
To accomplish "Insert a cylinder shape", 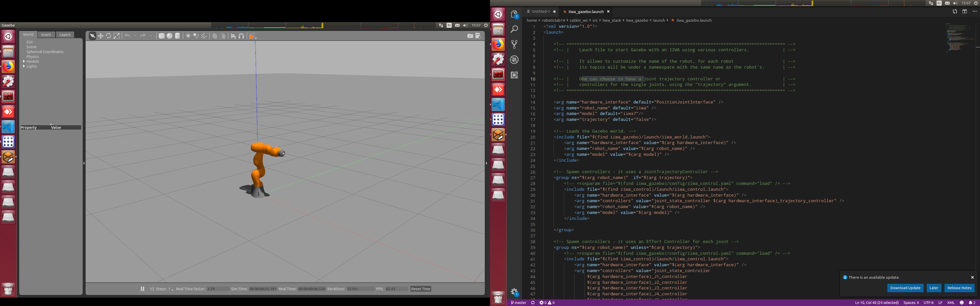I will [178, 36].
